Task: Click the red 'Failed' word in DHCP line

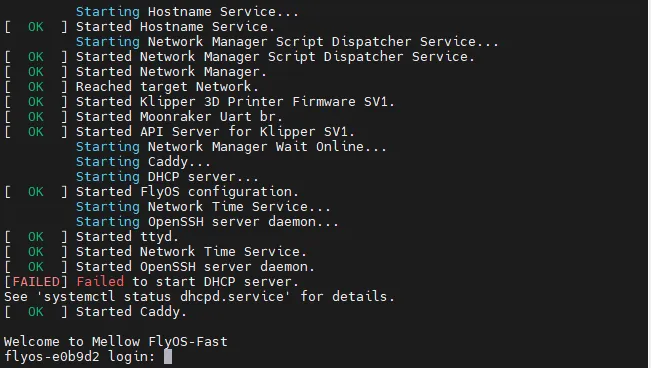Action: coord(100,281)
